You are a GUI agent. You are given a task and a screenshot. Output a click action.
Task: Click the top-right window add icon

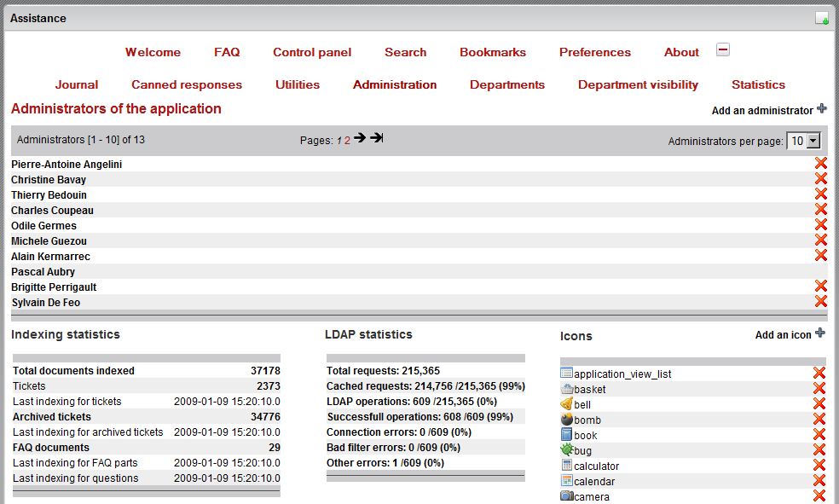click(821, 19)
